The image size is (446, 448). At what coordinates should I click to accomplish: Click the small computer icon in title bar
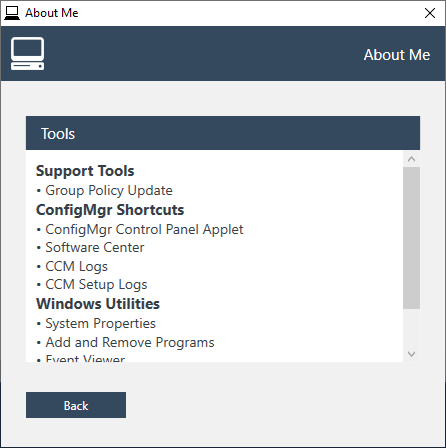click(12, 13)
